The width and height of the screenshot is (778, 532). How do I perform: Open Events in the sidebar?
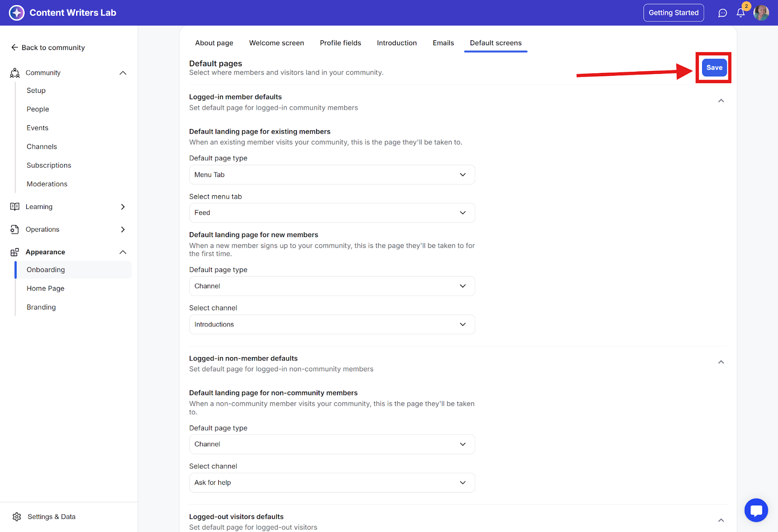click(37, 128)
